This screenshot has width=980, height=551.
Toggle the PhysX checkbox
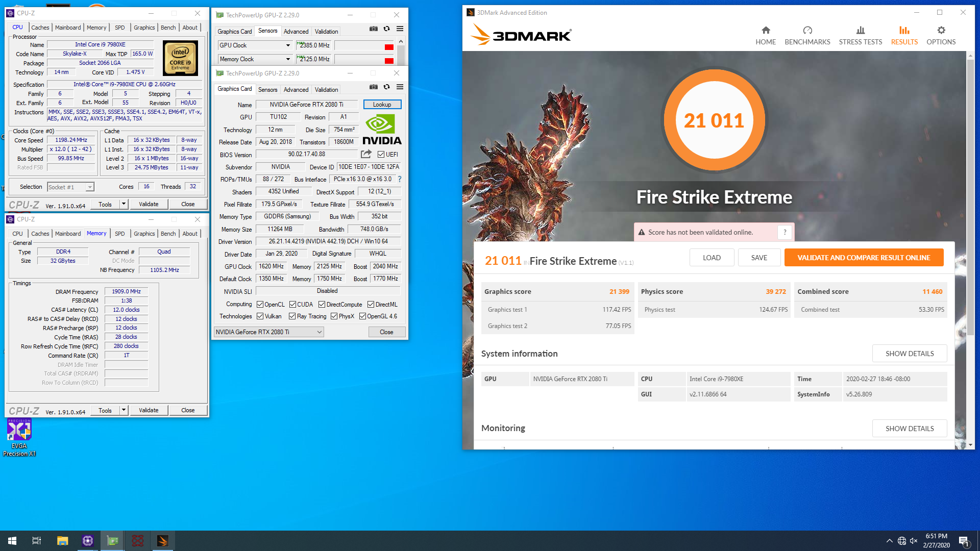(x=334, y=316)
